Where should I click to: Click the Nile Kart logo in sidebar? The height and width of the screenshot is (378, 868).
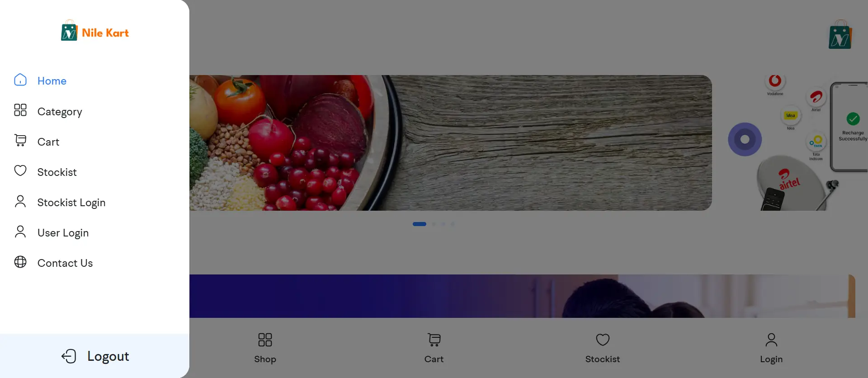click(95, 31)
